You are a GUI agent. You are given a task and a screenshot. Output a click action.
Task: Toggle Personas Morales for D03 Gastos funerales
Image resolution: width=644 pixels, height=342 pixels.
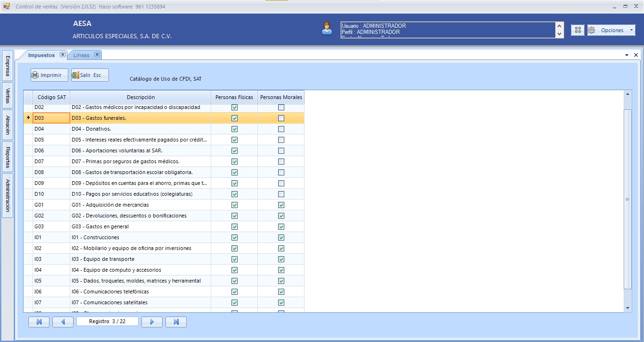(281, 118)
